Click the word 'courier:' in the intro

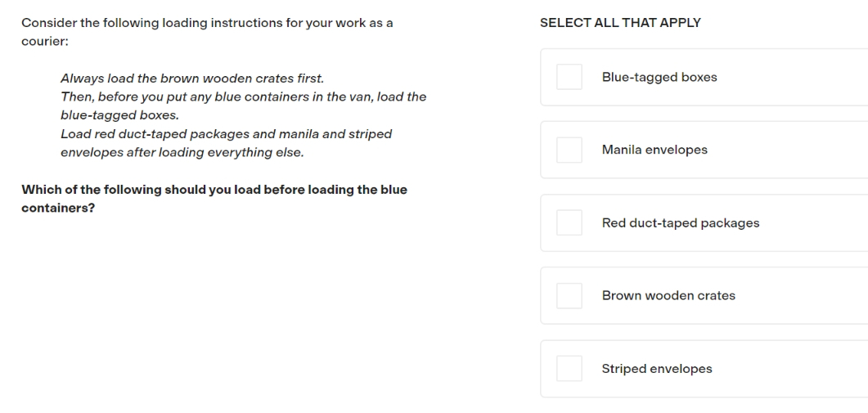pos(45,42)
